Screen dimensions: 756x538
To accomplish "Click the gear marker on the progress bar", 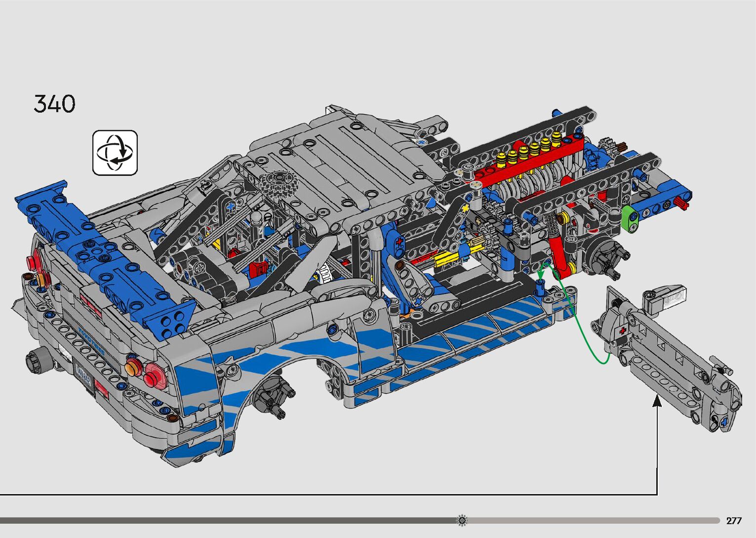I will pos(462,520).
